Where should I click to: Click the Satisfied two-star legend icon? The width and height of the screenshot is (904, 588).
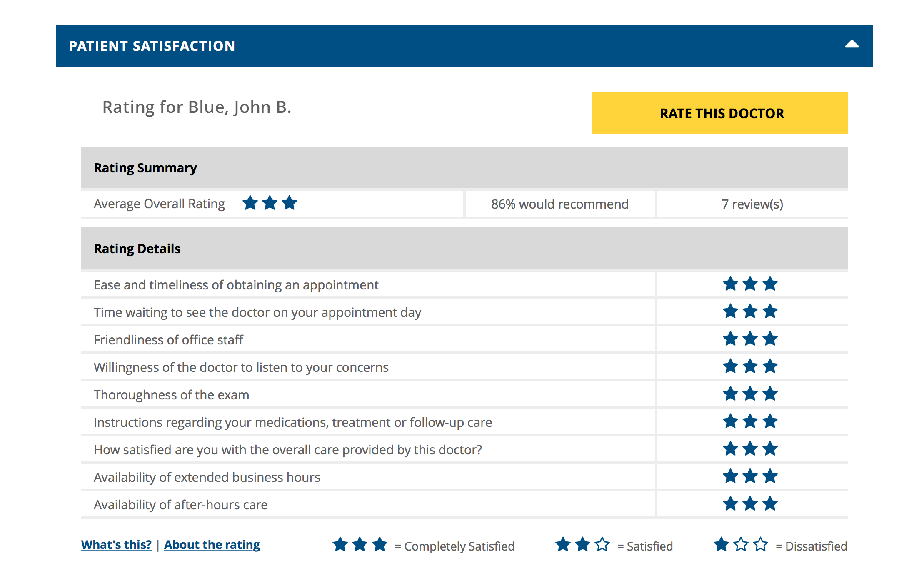click(x=582, y=545)
